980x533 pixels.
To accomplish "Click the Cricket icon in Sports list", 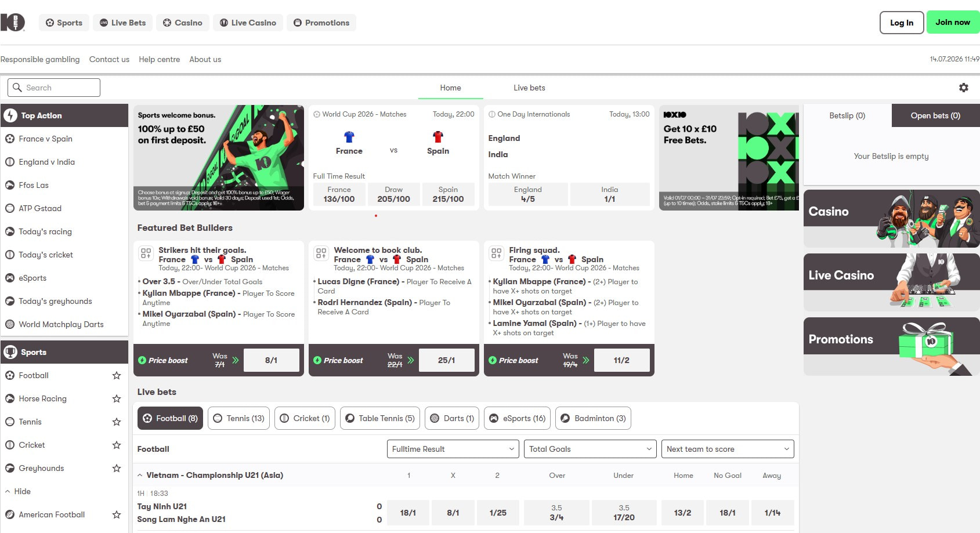I will 10,445.
